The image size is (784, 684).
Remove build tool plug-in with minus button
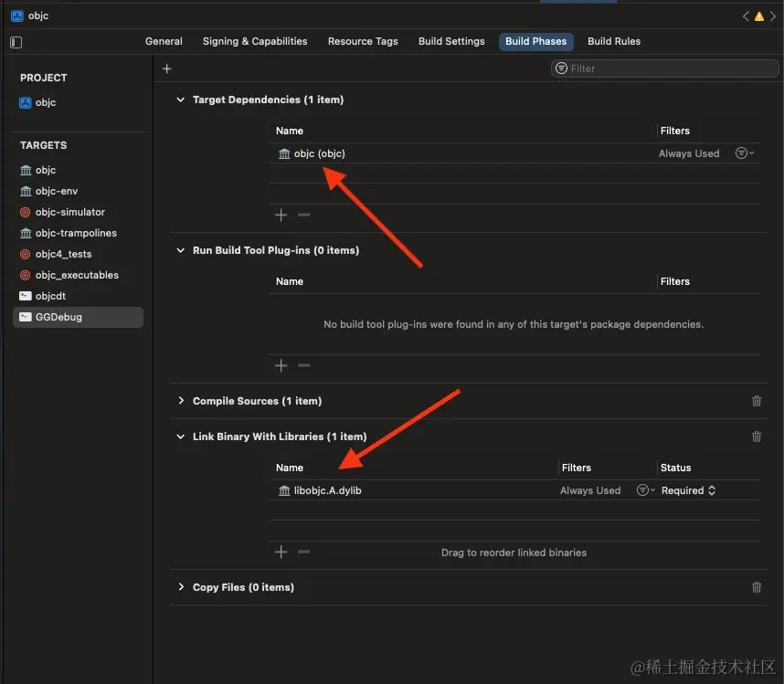[304, 366]
